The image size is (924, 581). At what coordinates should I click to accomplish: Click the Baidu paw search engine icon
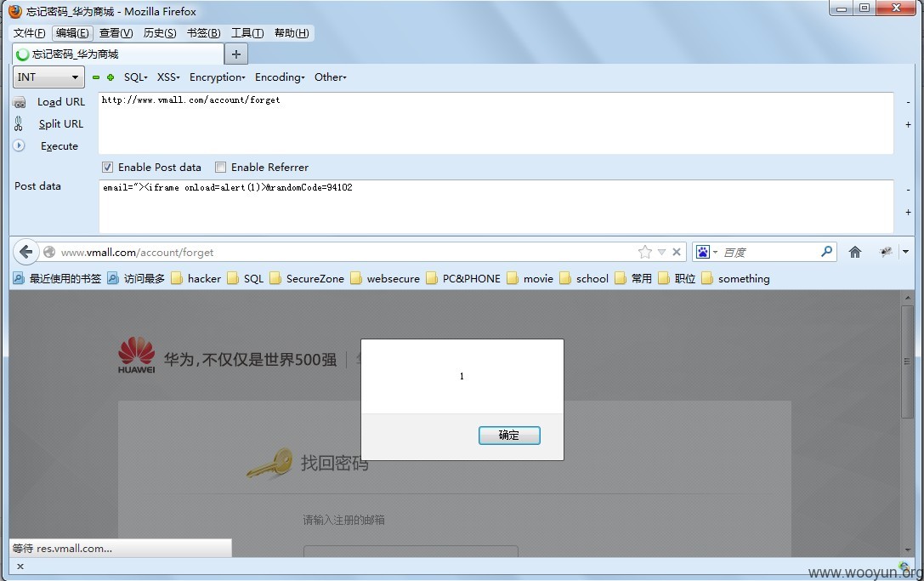(x=703, y=253)
